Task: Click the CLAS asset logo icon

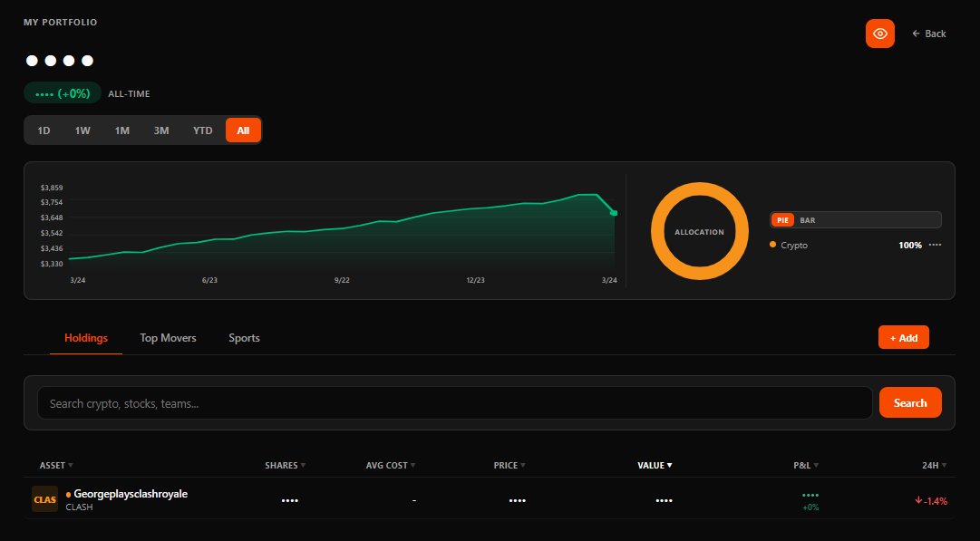Action: (x=45, y=499)
